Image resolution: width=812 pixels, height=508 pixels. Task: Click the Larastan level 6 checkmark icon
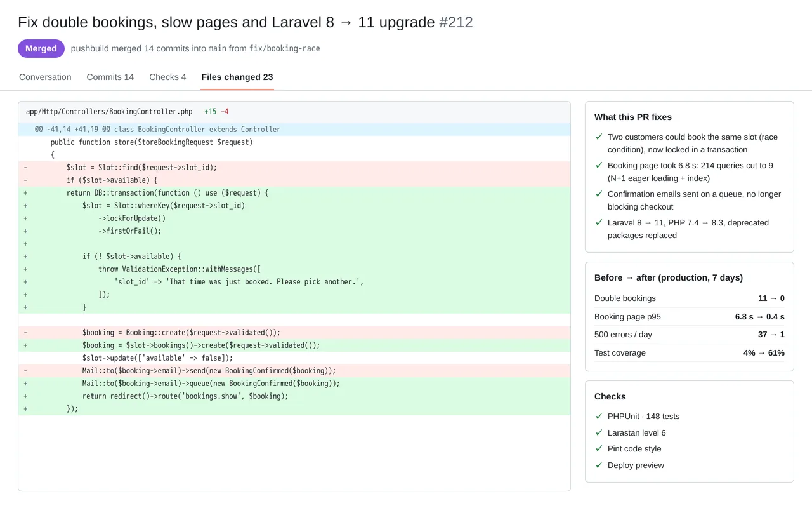coord(599,432)
